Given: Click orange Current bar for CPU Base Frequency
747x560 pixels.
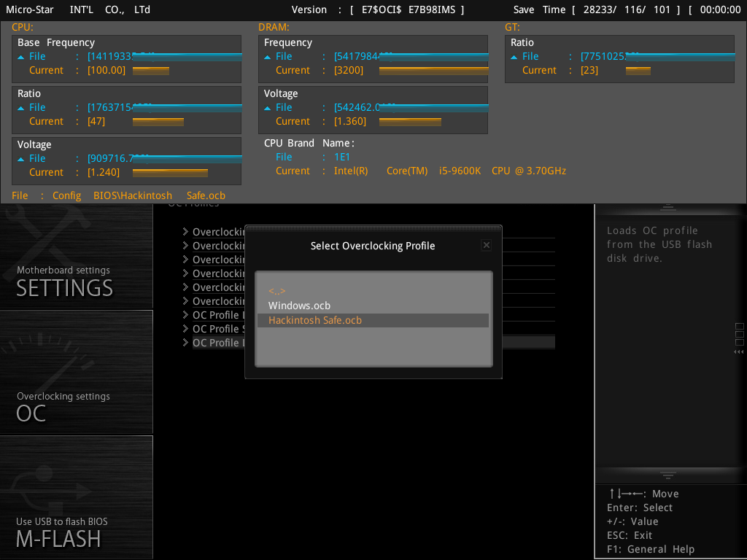Looking at the screenshot, I should click(x=151, y=71).
